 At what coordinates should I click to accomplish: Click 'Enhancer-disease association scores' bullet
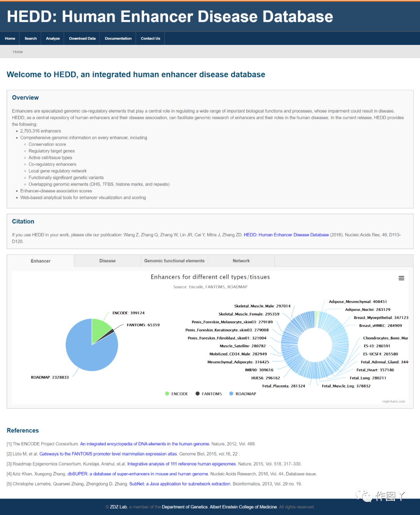click(56, 191)
